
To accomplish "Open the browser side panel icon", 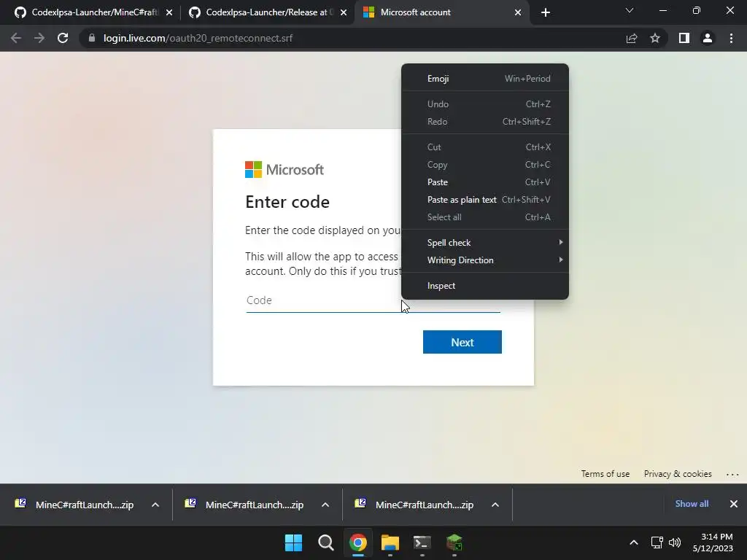I will click(684, 38).
